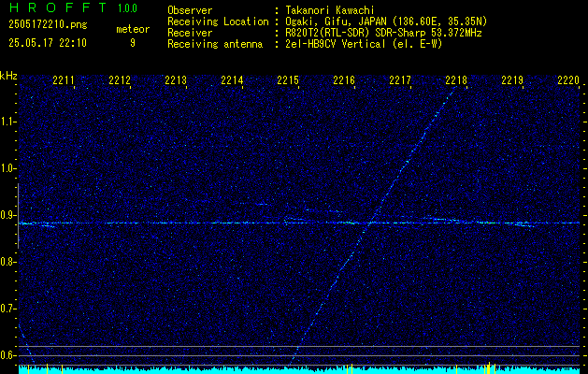Click the 0.7 frequency axis label
588x374 pixels.
[7, 309]
